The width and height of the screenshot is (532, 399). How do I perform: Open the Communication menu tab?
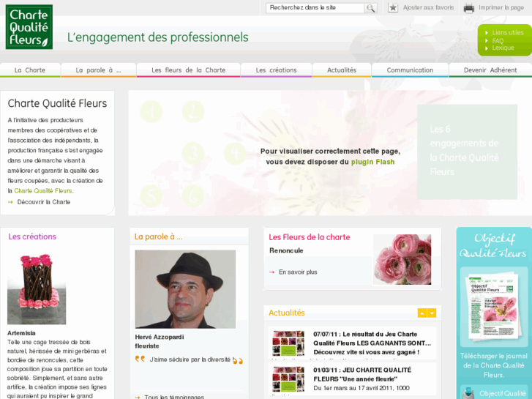tap(410, 70)
